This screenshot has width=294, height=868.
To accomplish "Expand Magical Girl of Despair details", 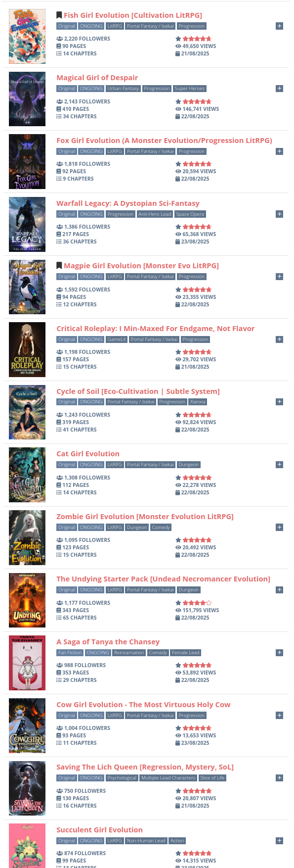I will [279, 89].
